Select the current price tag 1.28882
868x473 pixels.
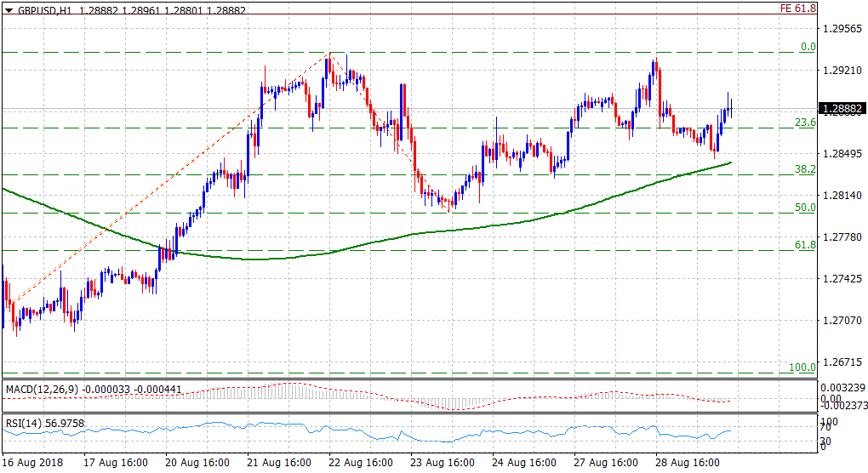click(842, 109)
